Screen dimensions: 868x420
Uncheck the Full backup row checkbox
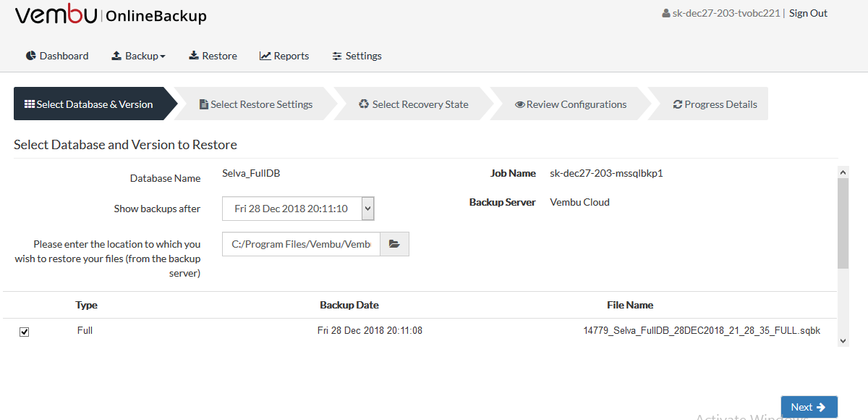24,332
